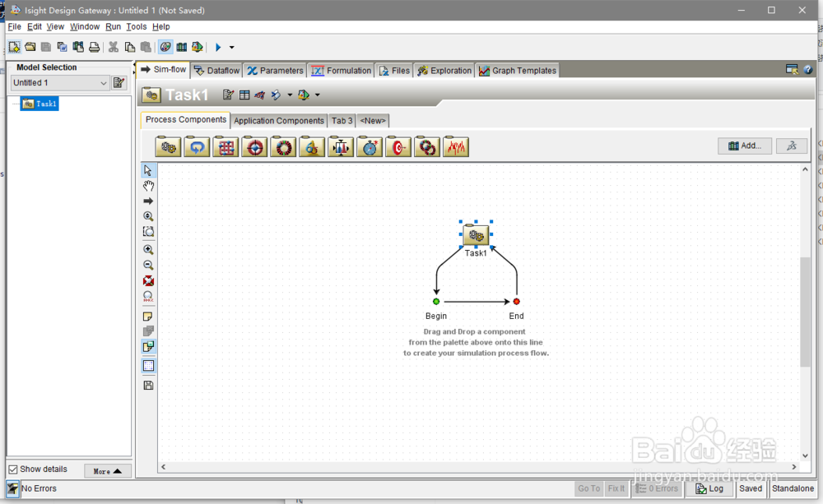Click the zoom to selection magnifier tool
Viewport: 823px width, 504px height.
[148, 231]
